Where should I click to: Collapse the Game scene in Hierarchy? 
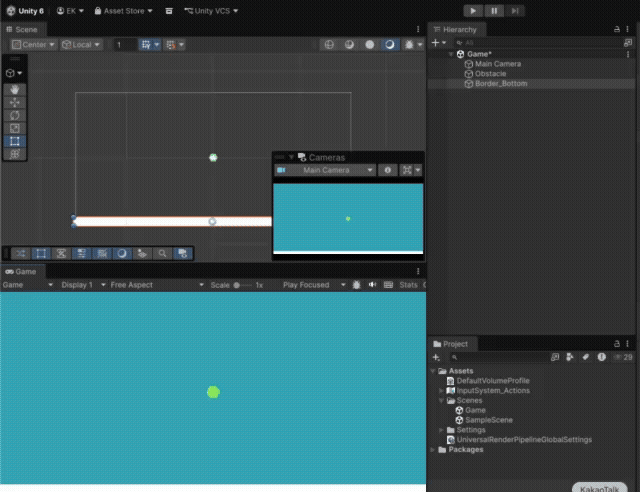coord(451,54)
